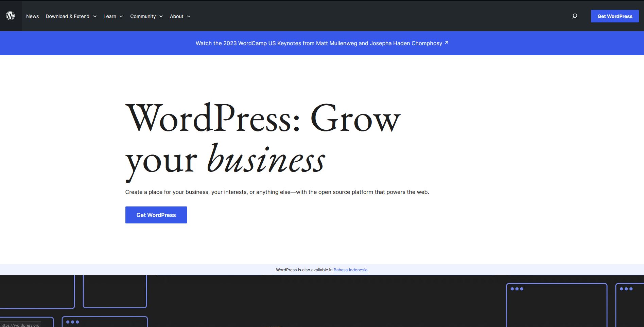Expand the About chevron arrow
This screenshot has width=644, height=327.
point(189,16)
